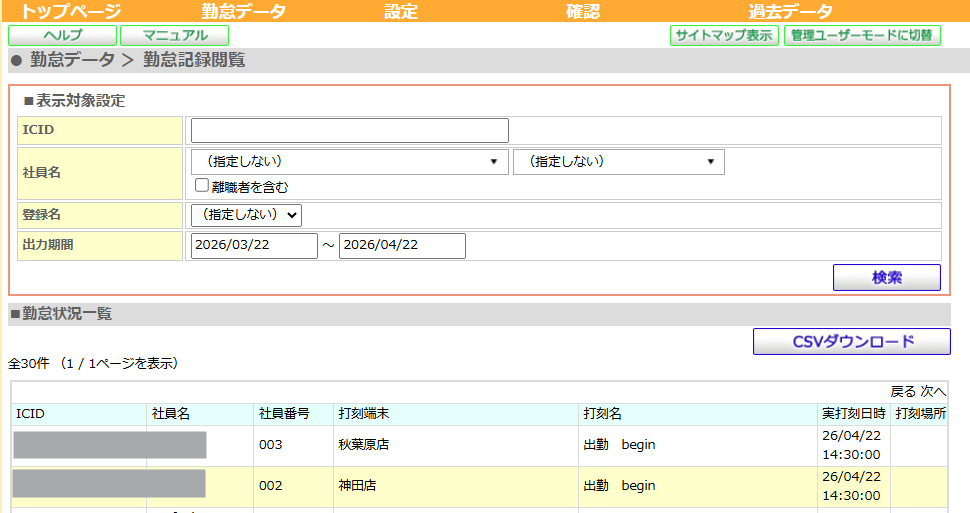The height and width of the screenshot is (513, 970).
Task: Expand the second 社員名 dropdown
Action: coord(618,162)
